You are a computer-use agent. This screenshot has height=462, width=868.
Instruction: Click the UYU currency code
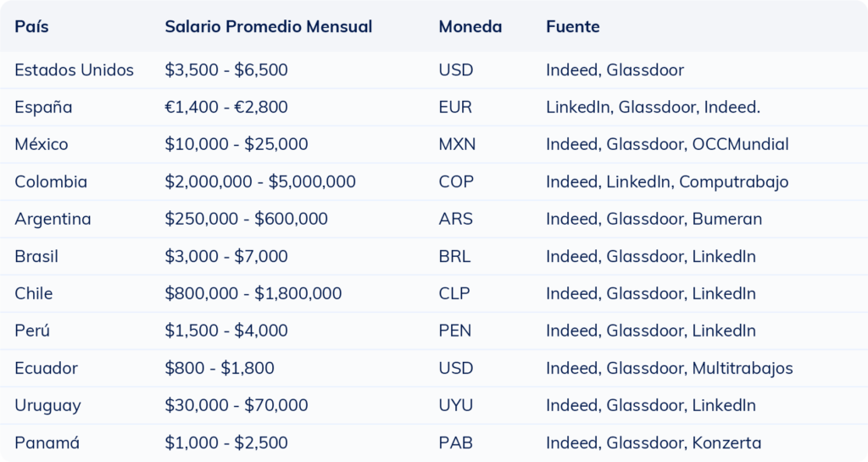pos(454,406)
